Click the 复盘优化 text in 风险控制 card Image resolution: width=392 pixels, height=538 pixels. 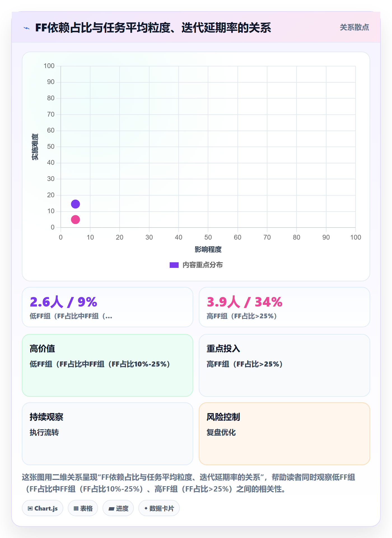[x=221, y=432]
